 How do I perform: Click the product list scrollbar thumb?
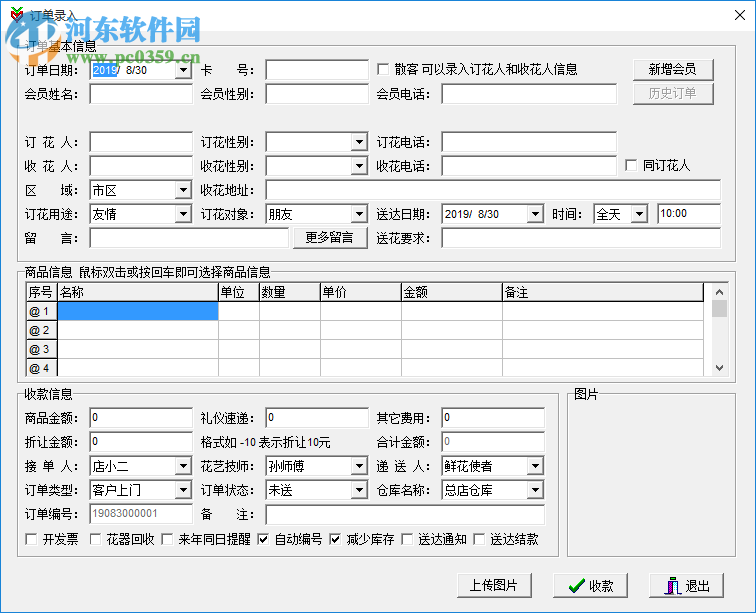pyautogui.click(x=719, y=309)
